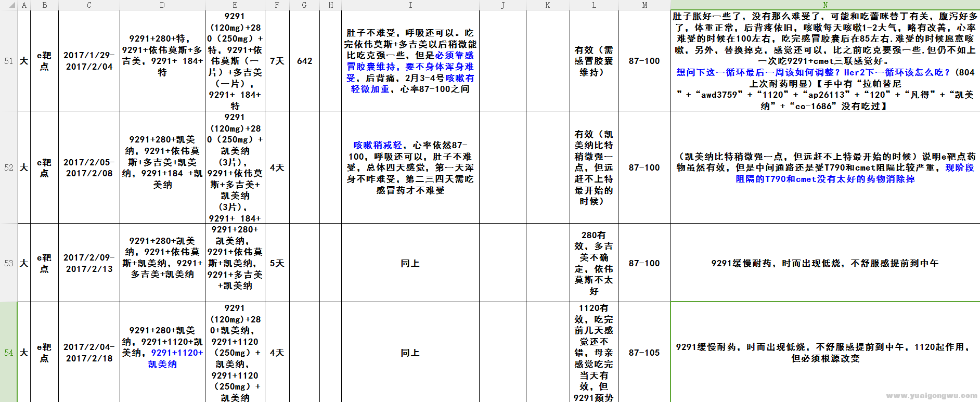Select column M header

point(644,5)
